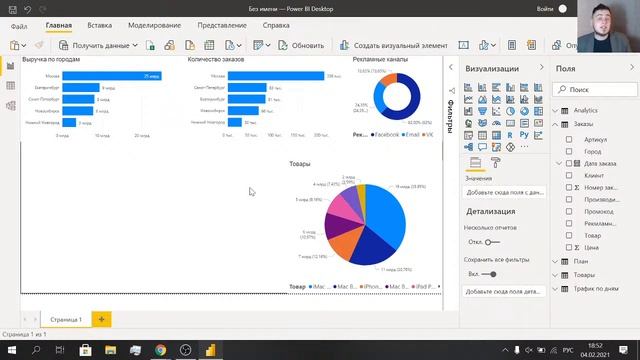Click the Save icon in title bar
640x360 pixels.
point(13,9)
